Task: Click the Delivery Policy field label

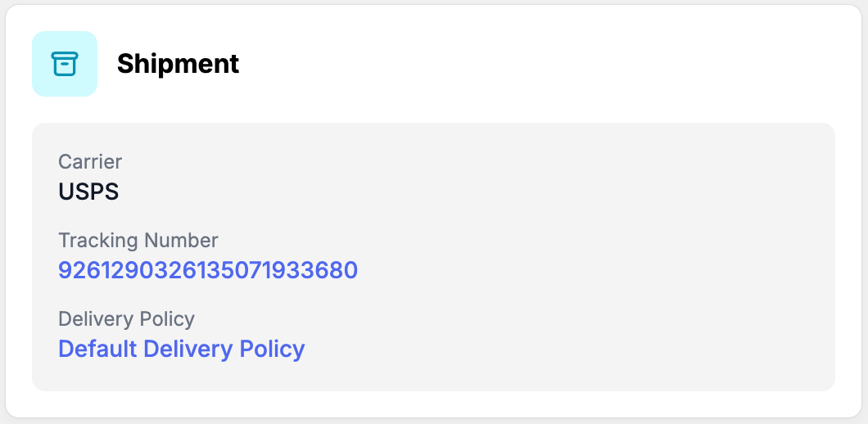Action: (x=126, y=319)
